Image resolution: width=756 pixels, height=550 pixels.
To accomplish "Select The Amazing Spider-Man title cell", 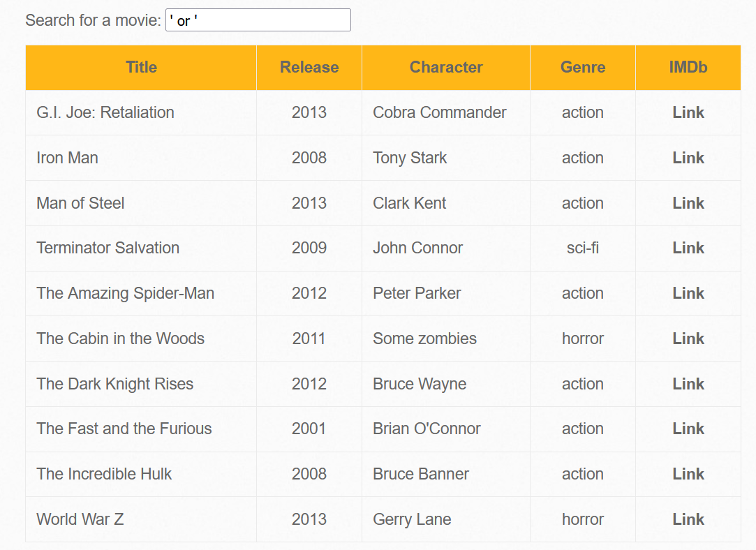I will (141, 293).
